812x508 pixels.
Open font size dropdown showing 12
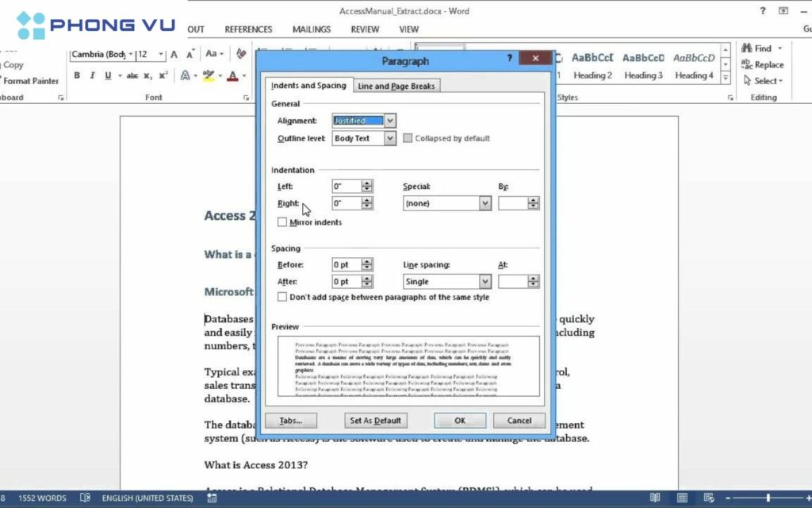tap(161, 54)
